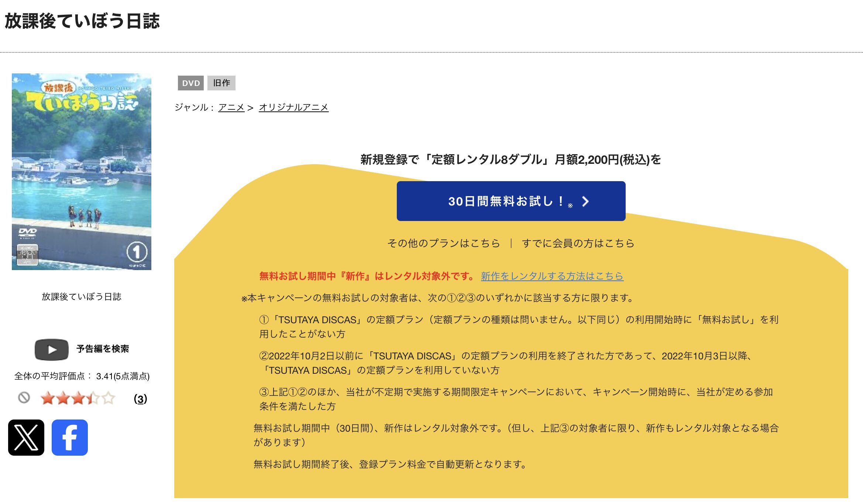This screenshot has width=863, height=504.
Task: Open 新作をレンタルする方法はこちら link
Action: tap(552, 276)
